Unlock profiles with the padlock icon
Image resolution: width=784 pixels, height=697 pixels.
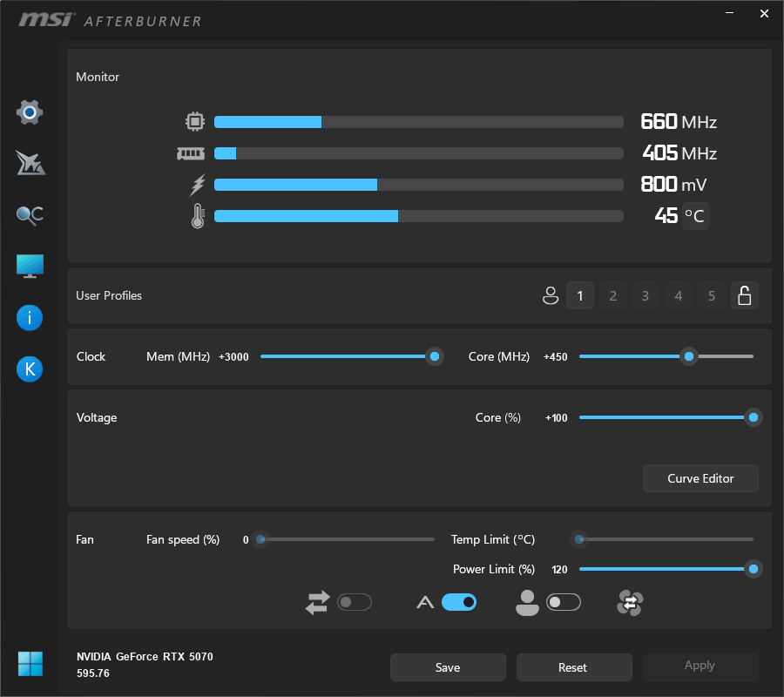pos(745,295)
